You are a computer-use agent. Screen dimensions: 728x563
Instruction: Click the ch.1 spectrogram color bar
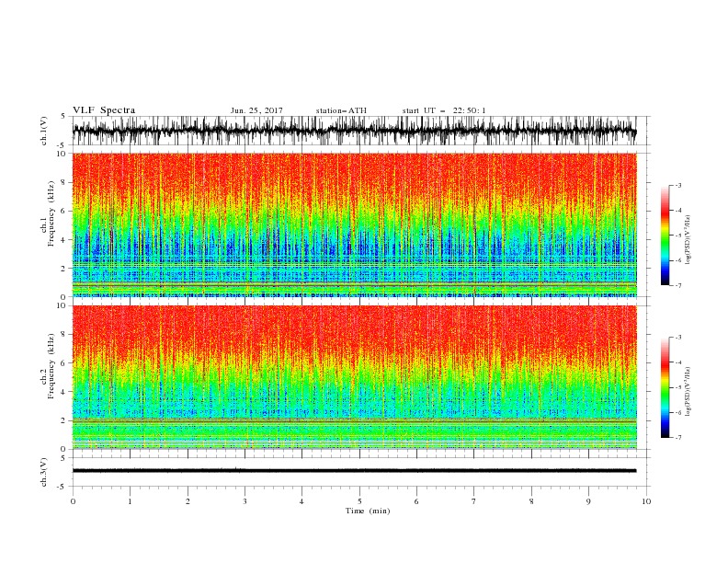click(x=665, y=235)
